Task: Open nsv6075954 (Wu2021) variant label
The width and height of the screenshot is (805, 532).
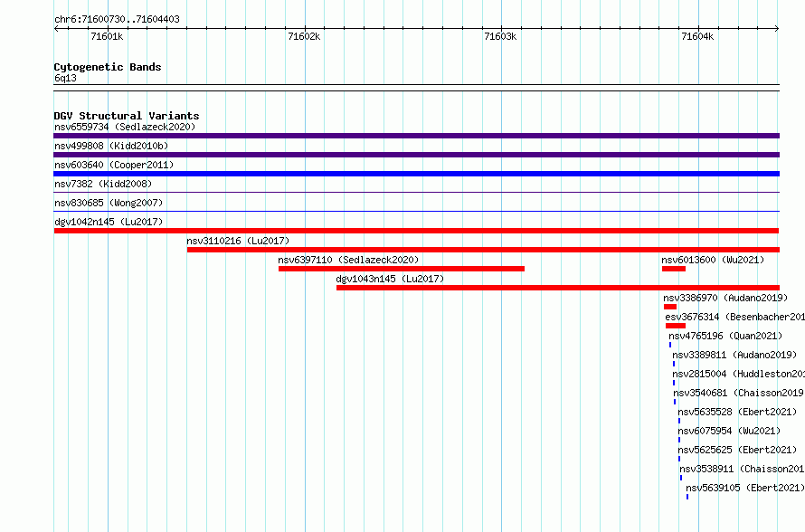Action: [x=729, y=431]
